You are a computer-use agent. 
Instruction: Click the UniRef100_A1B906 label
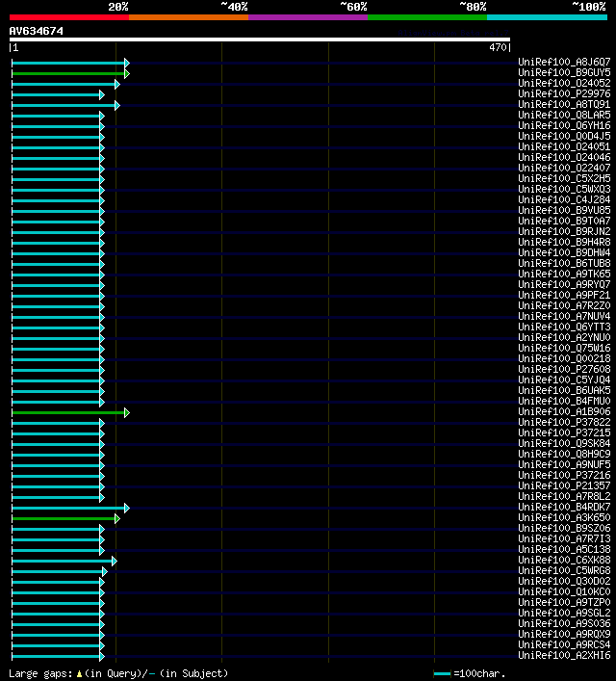point(564,411)
